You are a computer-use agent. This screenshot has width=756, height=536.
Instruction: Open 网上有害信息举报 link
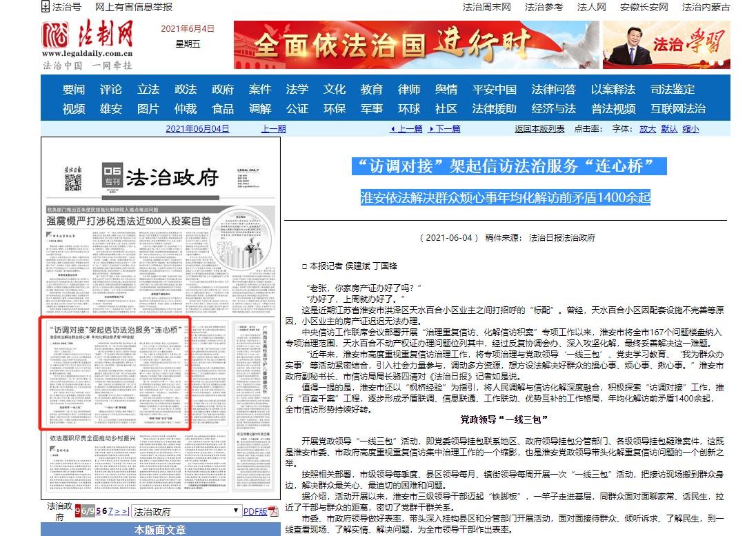click(x=134, y=7)
